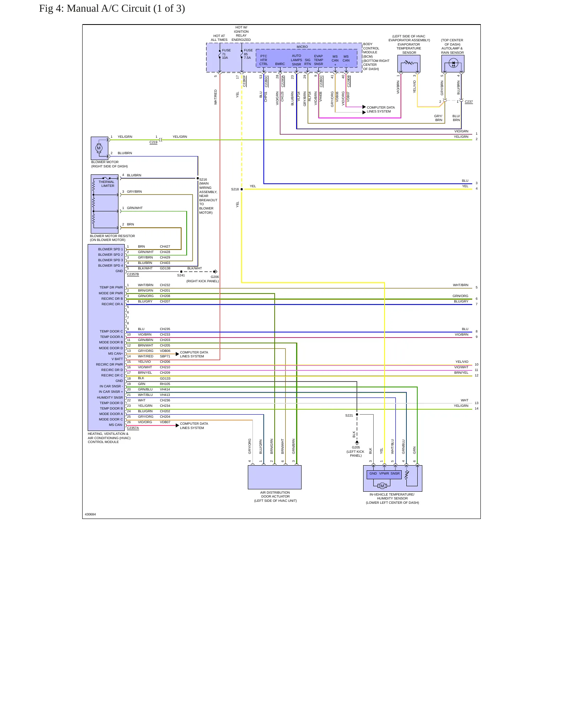
Task: Click circuit code GD138
Action: 165,268
